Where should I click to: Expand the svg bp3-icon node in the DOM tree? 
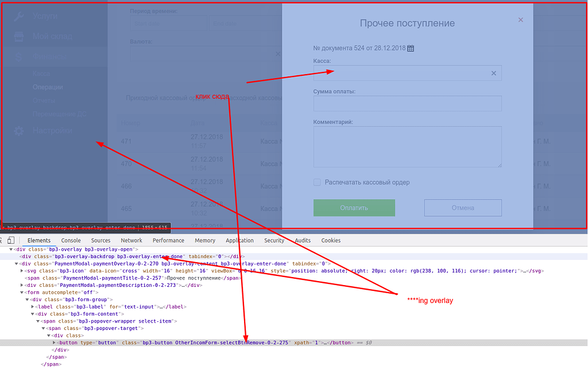coord(22,271)
